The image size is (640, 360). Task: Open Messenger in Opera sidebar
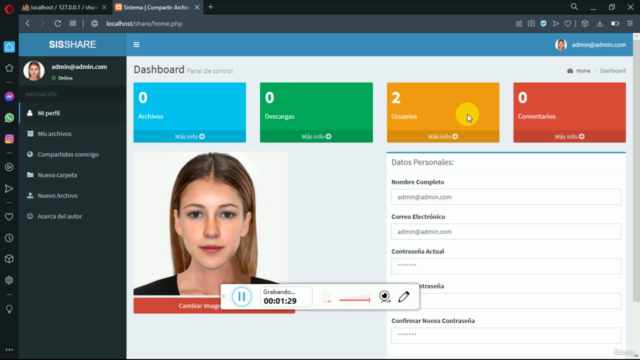9,97
